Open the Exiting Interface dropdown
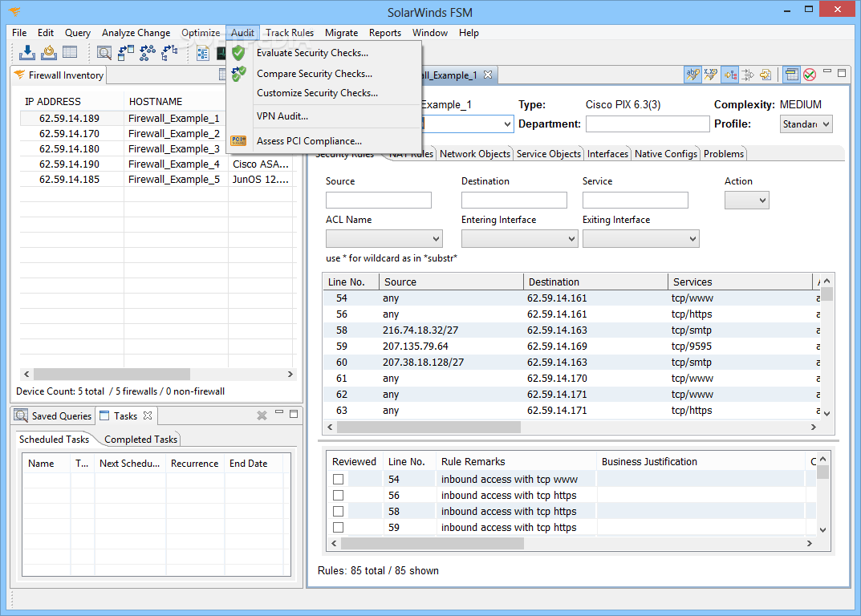Screen dimensions: 861x616 (641, 239)
